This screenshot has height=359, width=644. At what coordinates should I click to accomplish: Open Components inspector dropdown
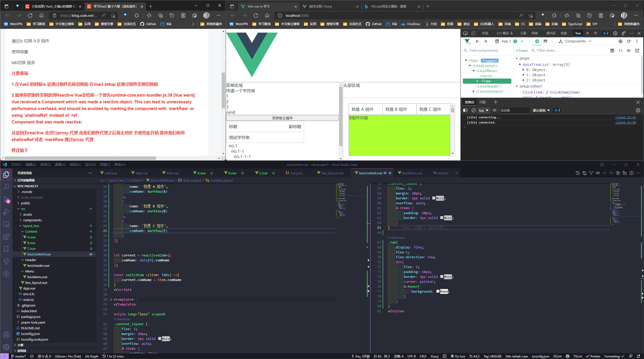click(x=575, y=41)
